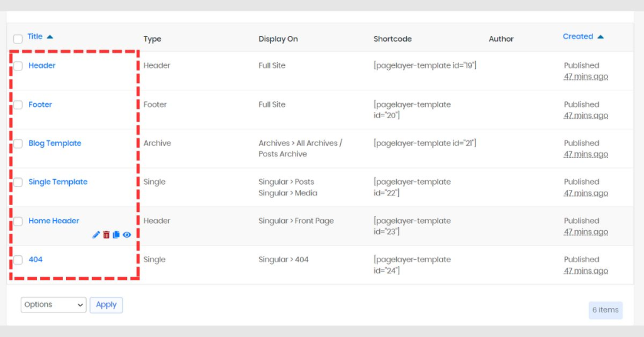
Task: Check the Single Template row checkbox
Action: [18, 182]
